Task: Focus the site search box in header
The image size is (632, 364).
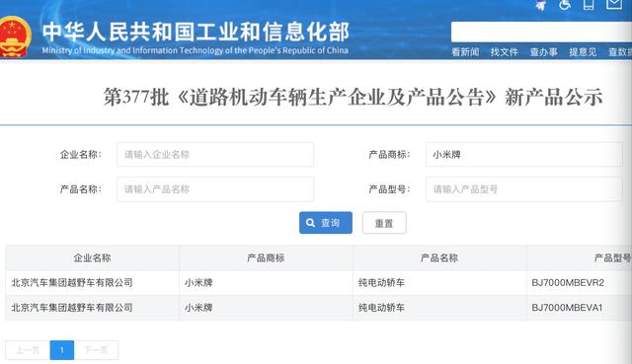Action: (541, 32)
